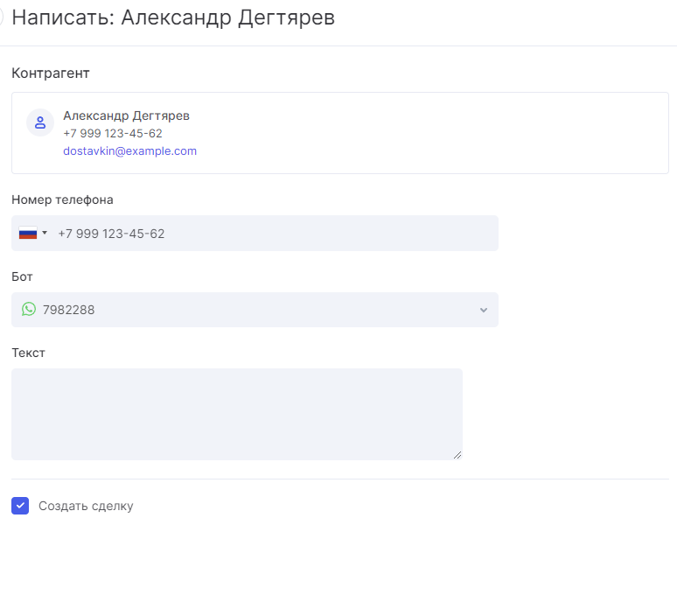
Task: Click the WhatsApp icon in Бот field
Action: tap(29, 310)
